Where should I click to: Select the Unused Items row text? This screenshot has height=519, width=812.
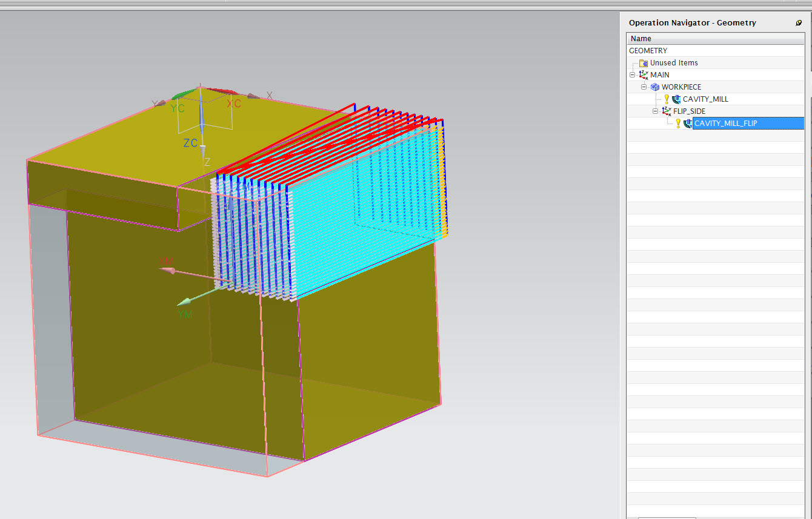[x=674, y=63]
